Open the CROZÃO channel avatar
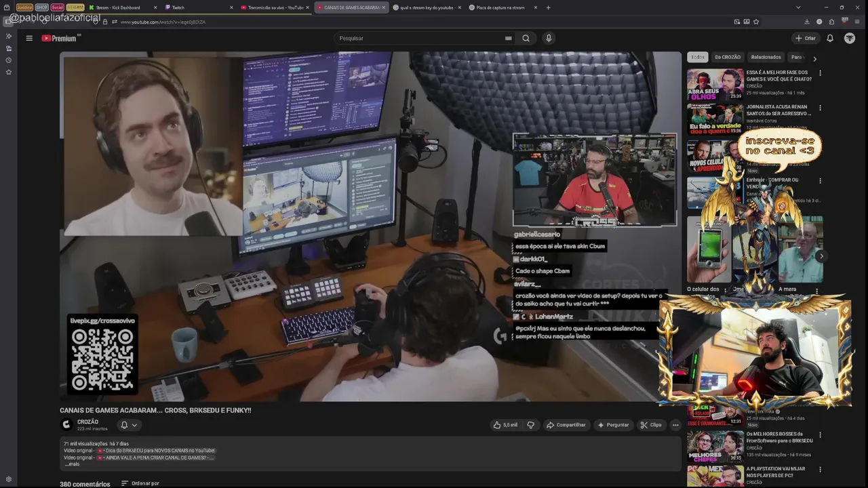 pos(66,425)
